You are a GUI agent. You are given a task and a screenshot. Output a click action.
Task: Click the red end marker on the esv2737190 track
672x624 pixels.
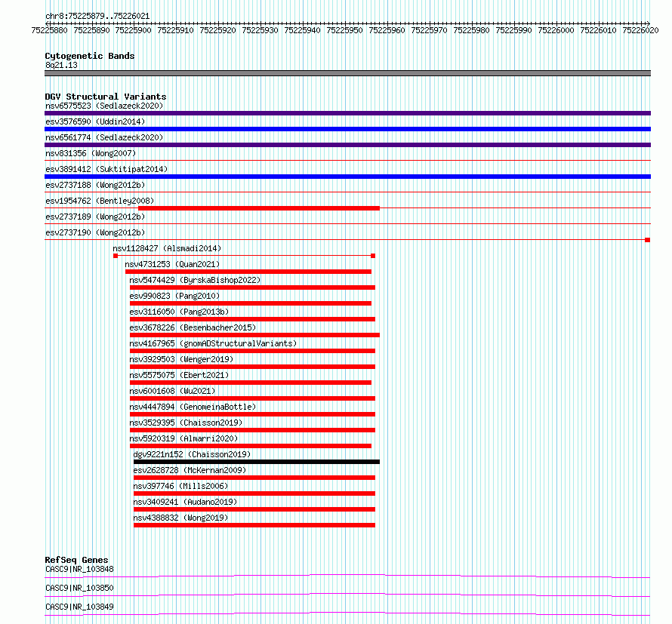[x=648, y=240]
